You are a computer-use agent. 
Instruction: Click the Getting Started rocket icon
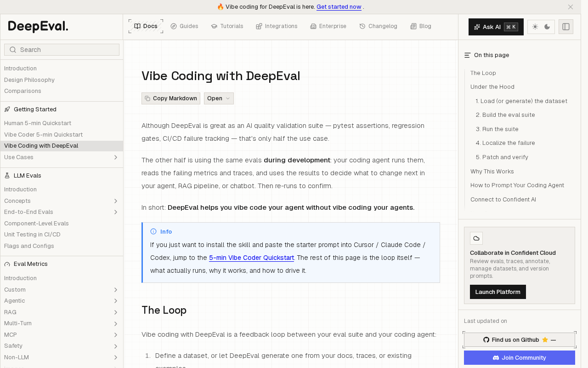pos(7,109)
